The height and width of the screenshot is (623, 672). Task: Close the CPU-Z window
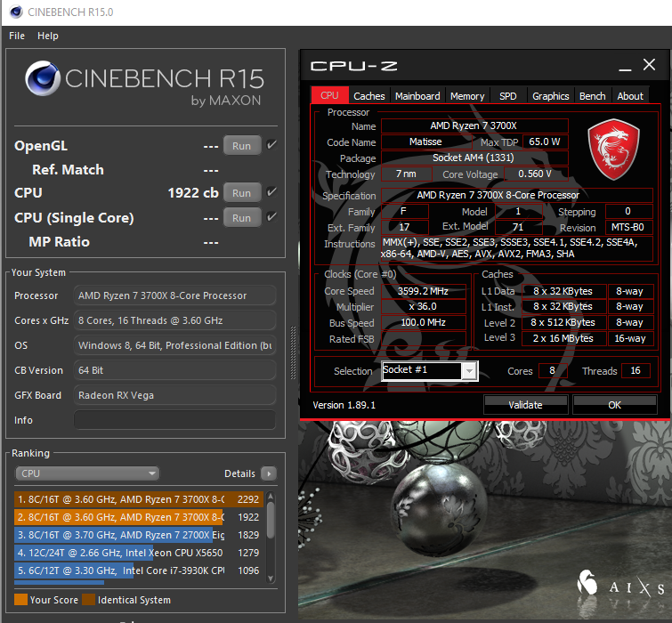click(649, 65)
